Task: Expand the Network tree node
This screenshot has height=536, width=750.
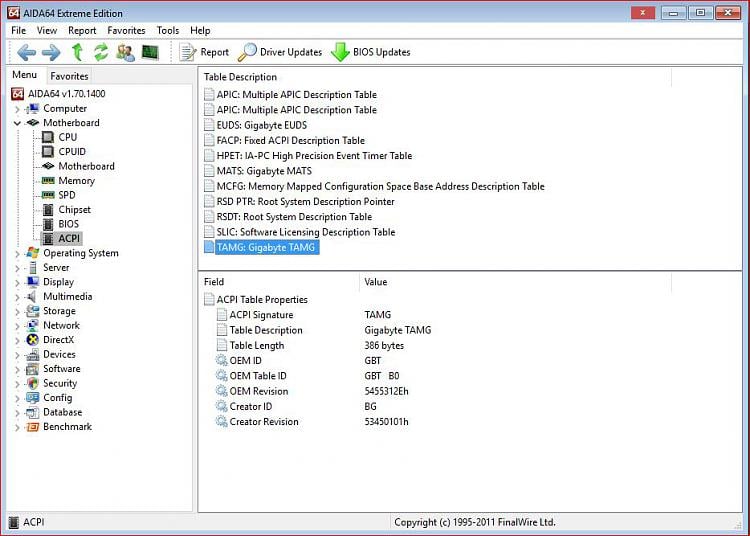Action: (x=17, y=326)
